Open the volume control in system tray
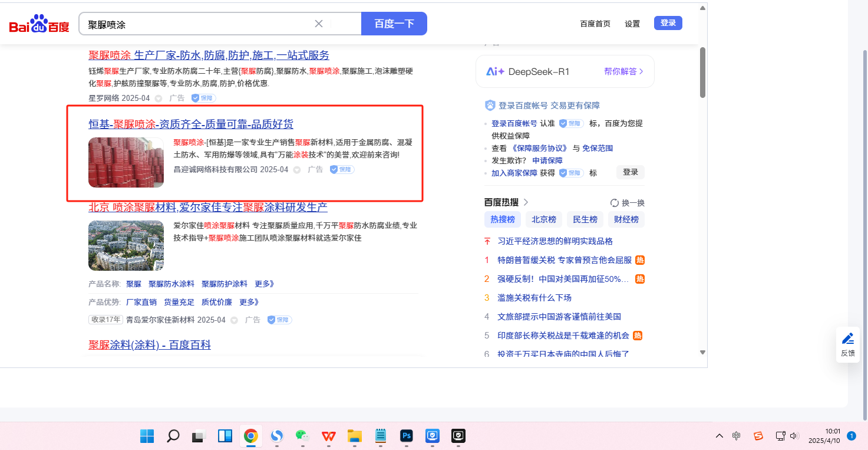 click(x=794, y=436)
